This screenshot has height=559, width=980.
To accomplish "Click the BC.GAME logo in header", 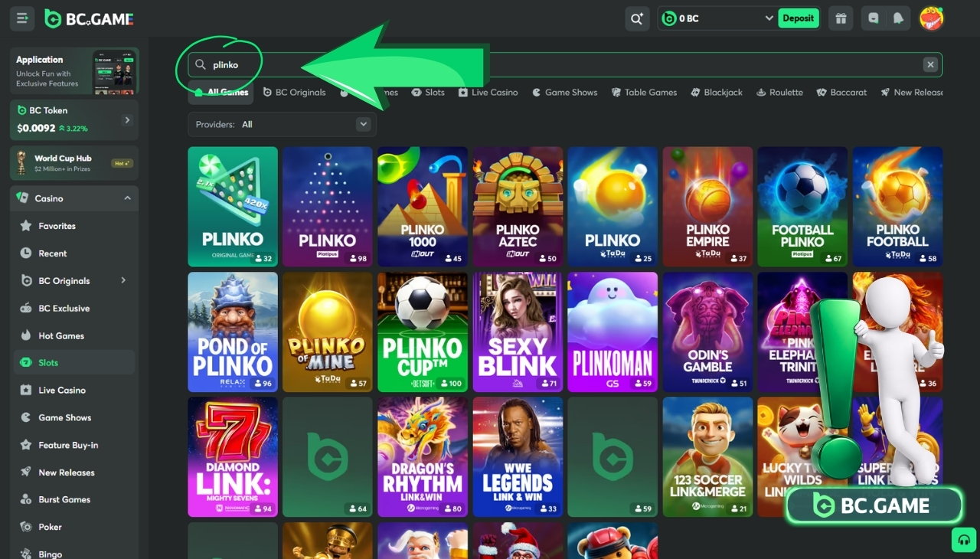I will click(x=89, y=18).
